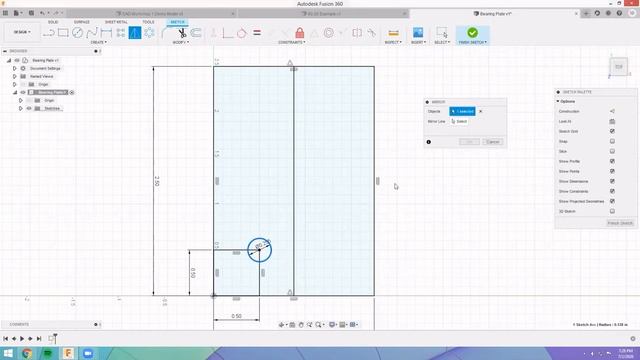Open the CONSTRAINTS dropdown menu
This screenshot has width=640, height=360.
point(291,42)
